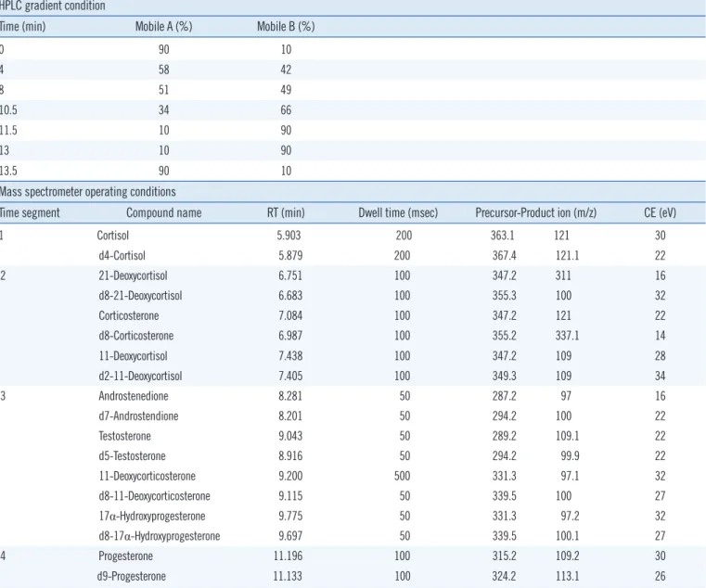Click the 'd9-Progesterone' compound name

132,576
